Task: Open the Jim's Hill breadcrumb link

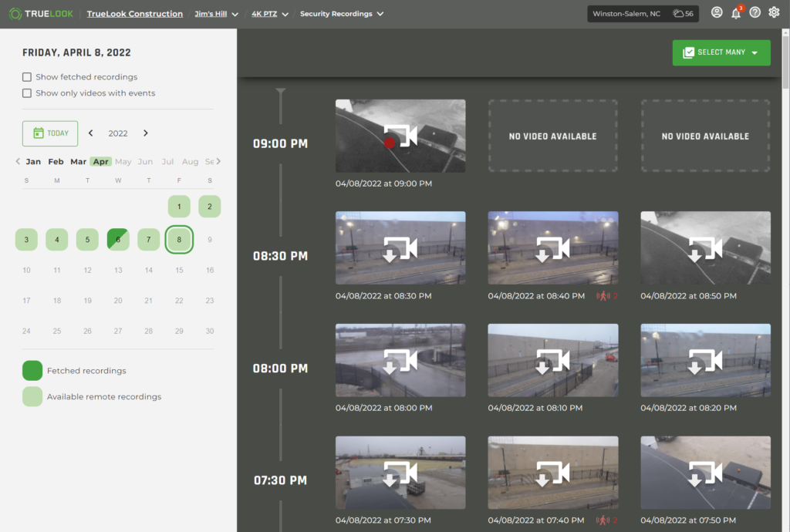Action: [211, 14]
